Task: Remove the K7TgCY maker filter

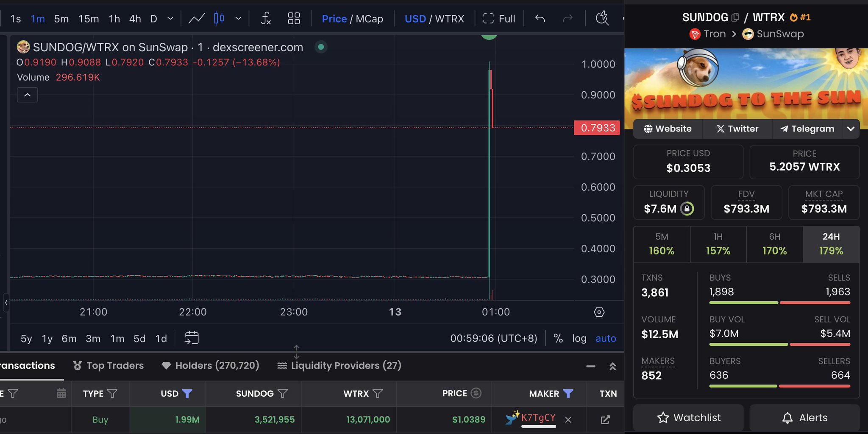Action: [568, 420]
